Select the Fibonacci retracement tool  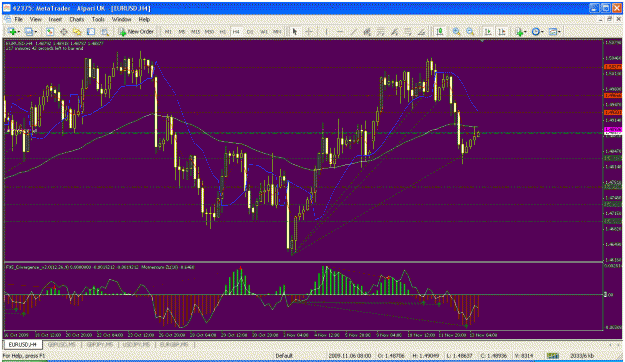pos(381,31)
